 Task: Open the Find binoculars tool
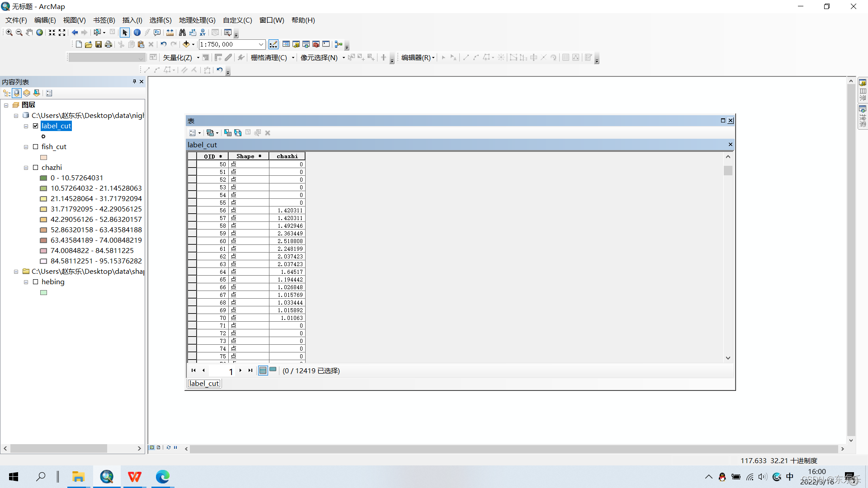[x=182, y=33]
